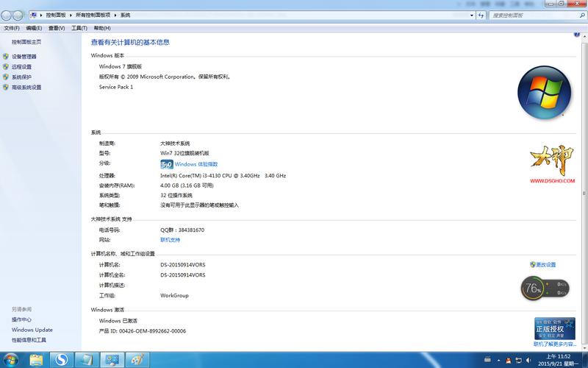
Task: Click the shield icon next to 更改设置
Action: pyautogui.click(x=532, y=264)
